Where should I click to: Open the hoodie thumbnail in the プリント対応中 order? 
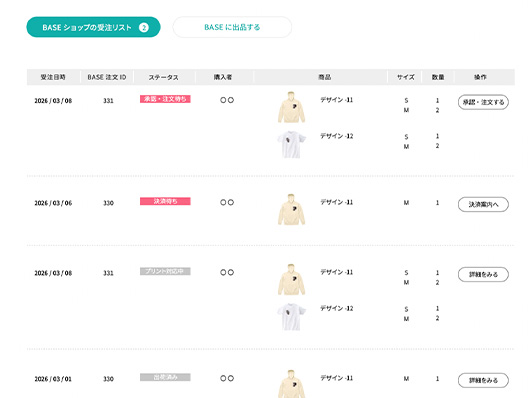[x=291, y=280]
